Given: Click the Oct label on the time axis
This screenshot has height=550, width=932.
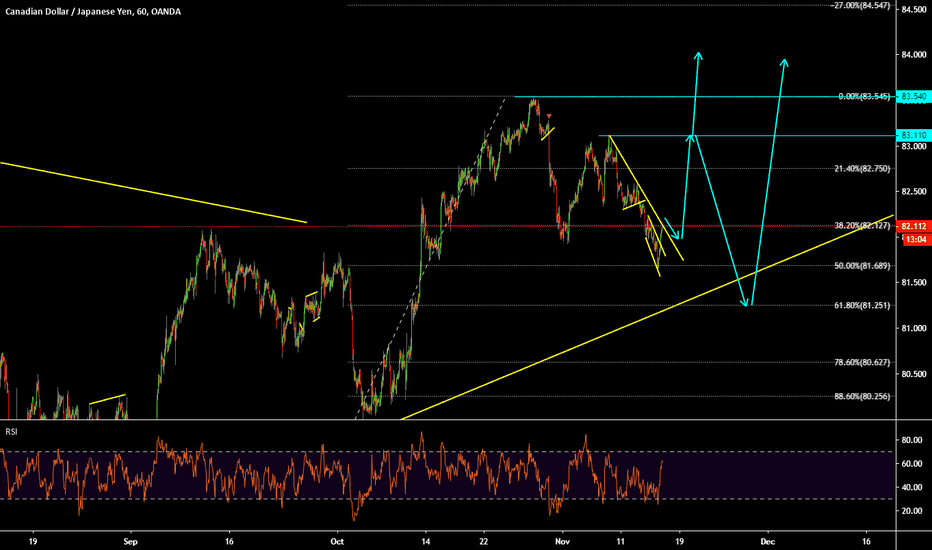Looking at the screenshot, I should 337,542.
